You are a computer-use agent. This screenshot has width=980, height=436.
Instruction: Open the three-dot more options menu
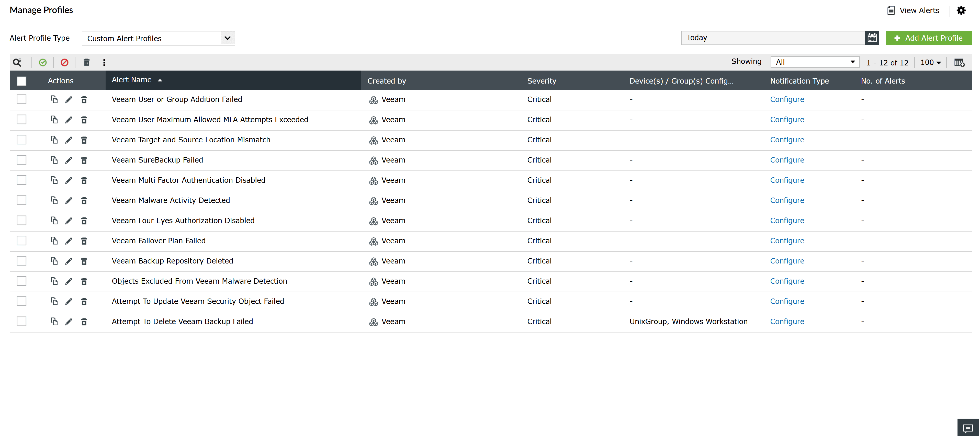[x=104, y=62]
